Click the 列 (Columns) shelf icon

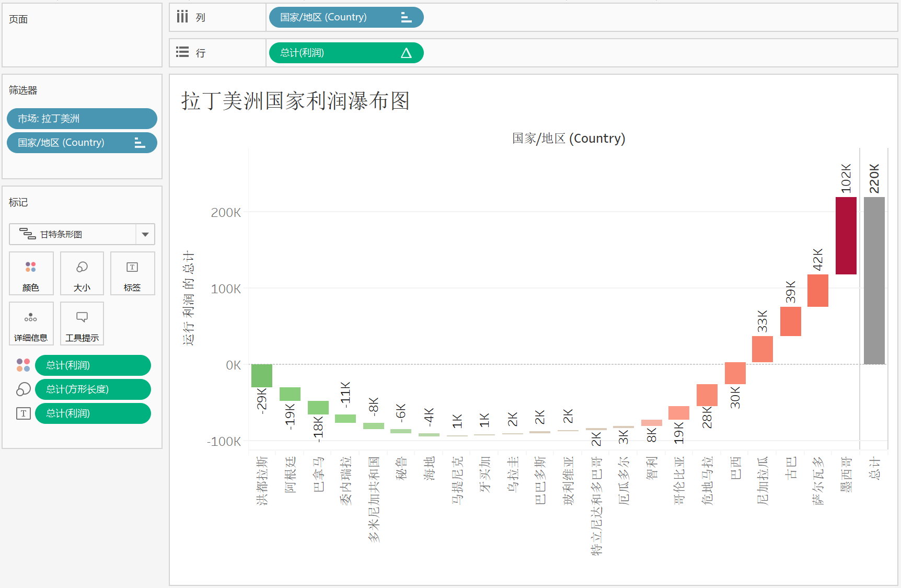[x=182, y=17]
